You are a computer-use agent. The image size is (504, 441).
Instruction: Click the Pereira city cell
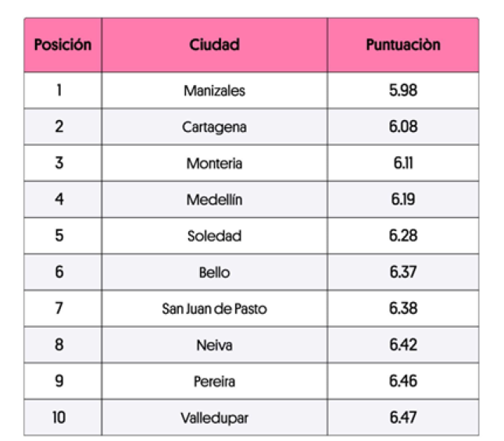[x=214, y=382]
